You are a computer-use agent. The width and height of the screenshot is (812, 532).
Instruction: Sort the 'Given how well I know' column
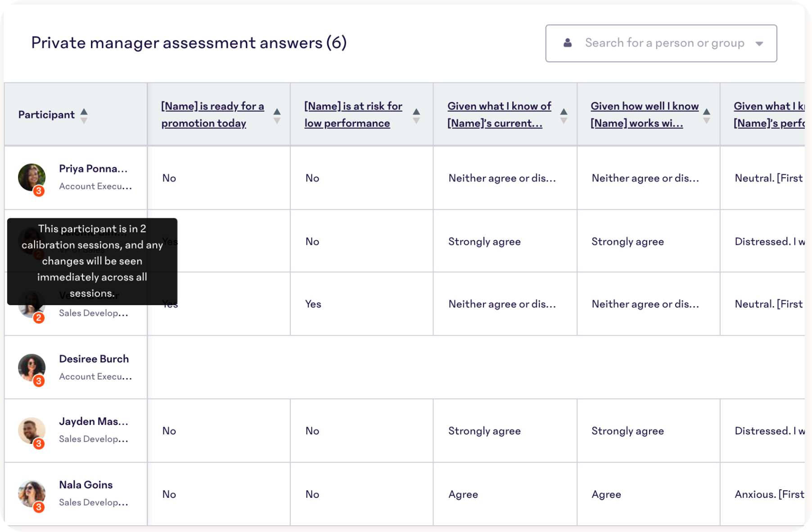pyautogui.click(x=707, y=115)
